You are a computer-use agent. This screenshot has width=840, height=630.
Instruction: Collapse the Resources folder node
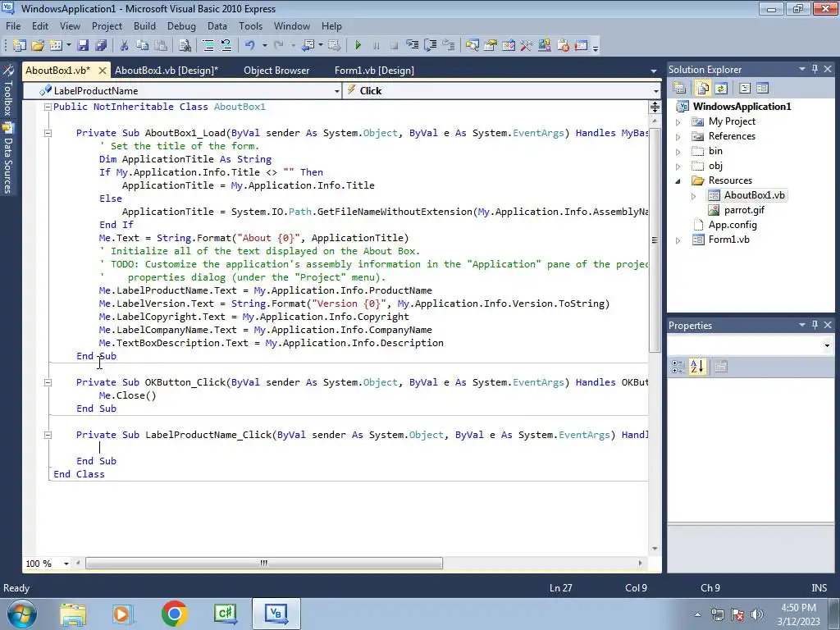[678, 181]
